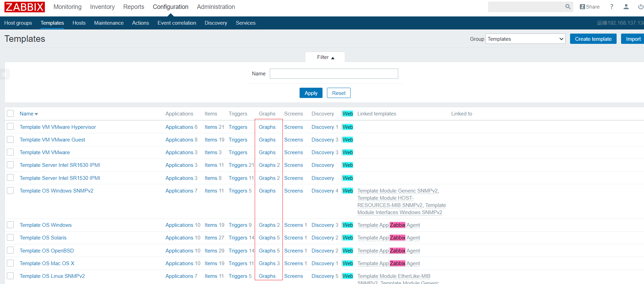Collapse the Filter arrow tab

325,57
